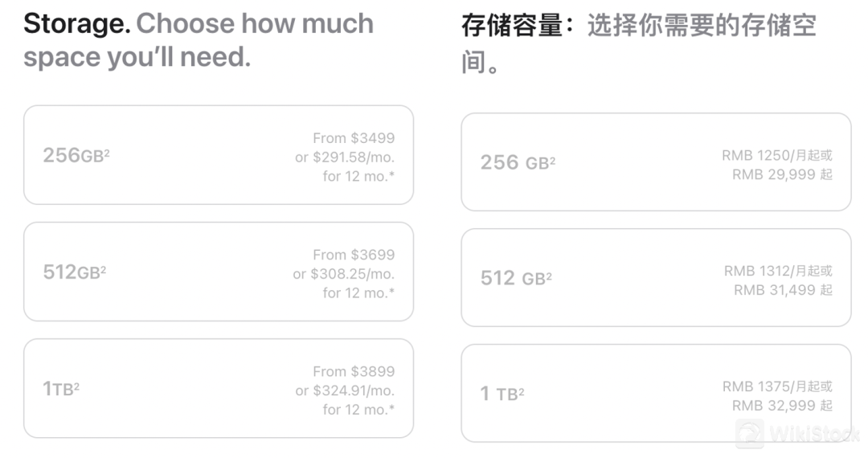Click the bold "存储容量" heading
This screenshot has height=462, width=868.
coord(512,27)
